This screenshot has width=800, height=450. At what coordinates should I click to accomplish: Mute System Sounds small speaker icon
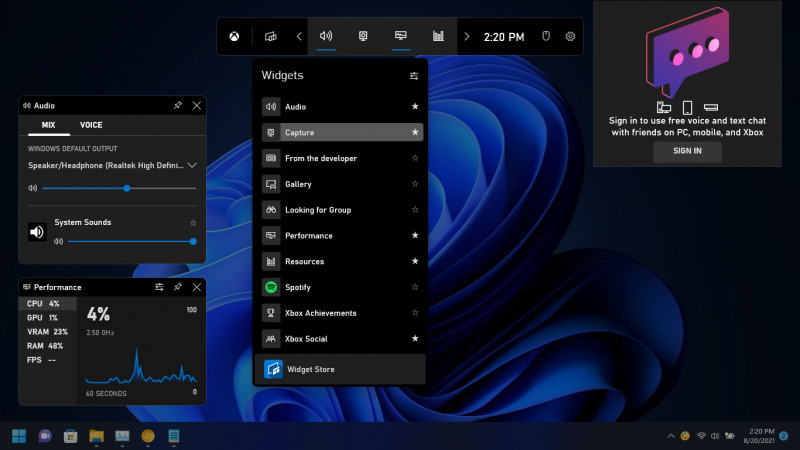[x=59, y=241]
